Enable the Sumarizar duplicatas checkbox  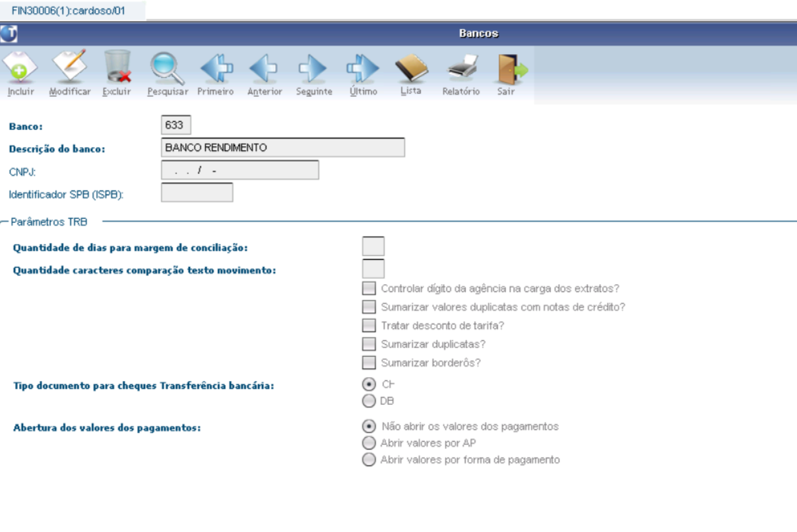369,343
